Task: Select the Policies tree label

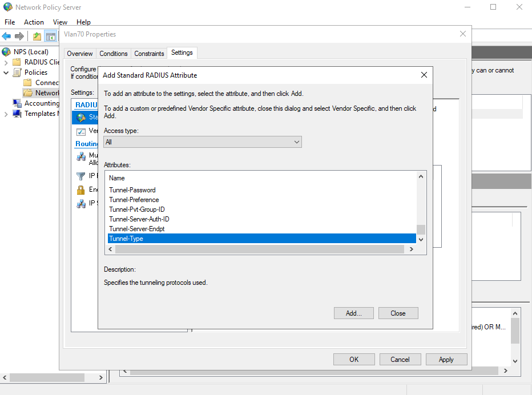Action: point(36,72)
